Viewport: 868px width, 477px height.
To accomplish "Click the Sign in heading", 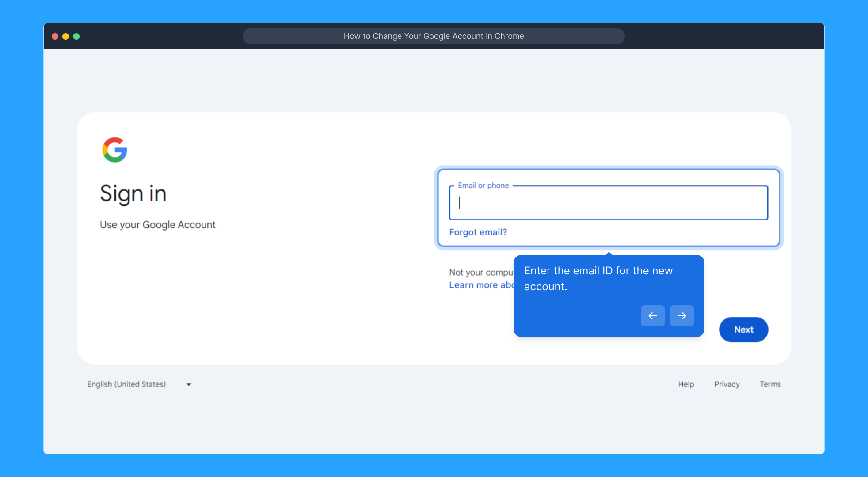I will click(133, 194).
